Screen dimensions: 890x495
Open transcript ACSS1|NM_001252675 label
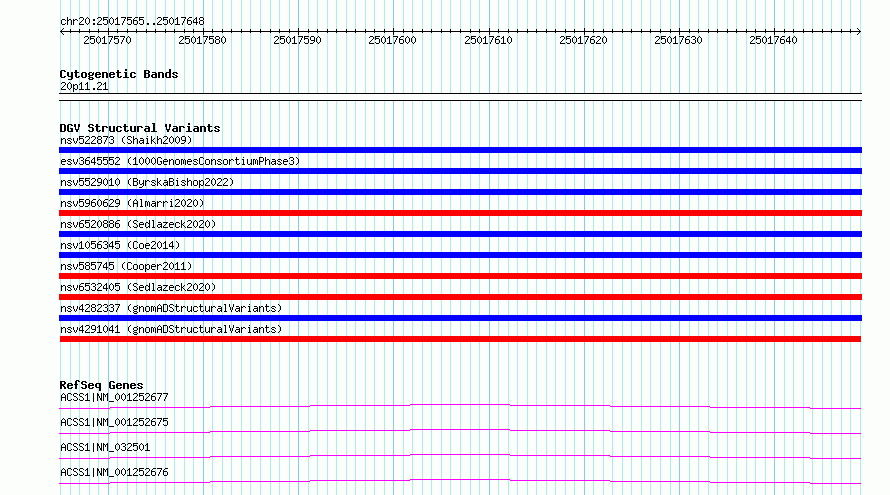click(x=114, y=422)
